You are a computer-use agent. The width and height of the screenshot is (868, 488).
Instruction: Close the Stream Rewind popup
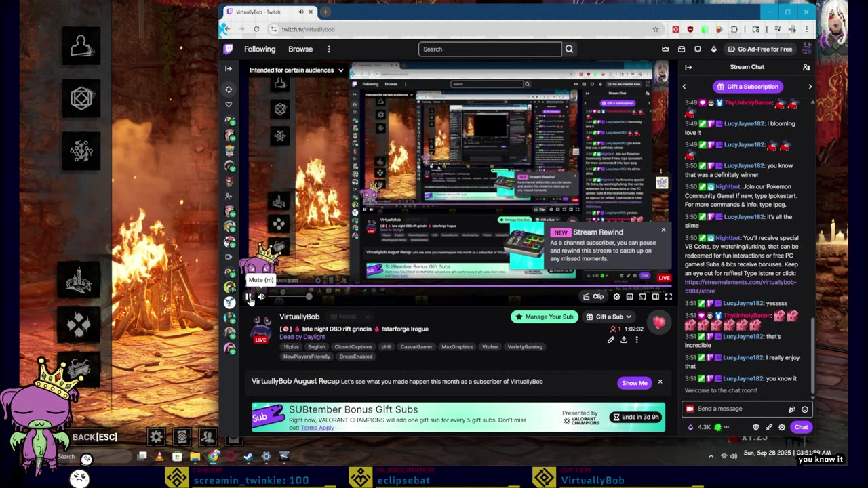click(x=663, y=230)
